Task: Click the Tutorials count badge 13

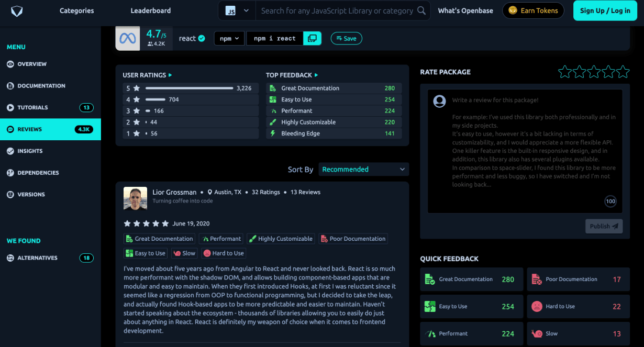Action: click(86, 107)
